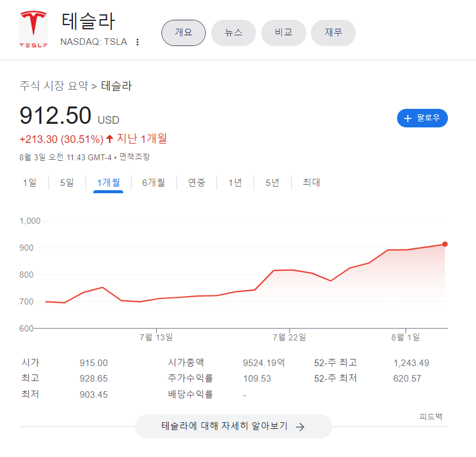The image size is (476, 457).
Task: Click the NASDAQ: TSLA ticker text
Action: pyautogui.click(x=93, y=42)
